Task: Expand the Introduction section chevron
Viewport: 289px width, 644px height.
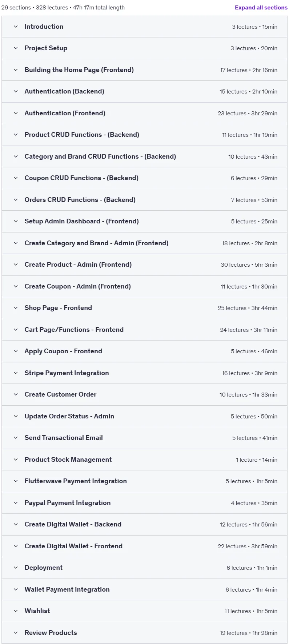Action: [16, 27]
